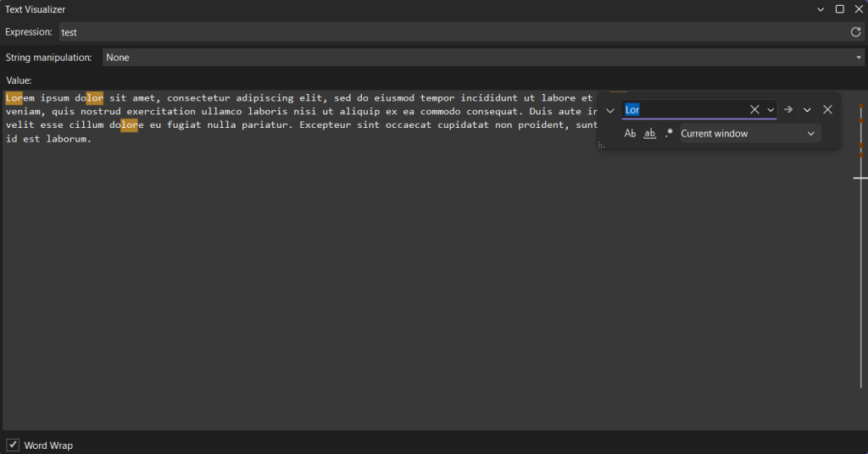Click the word 'adipiscing' in the text
868x454 pixels.
pos(264,98)
